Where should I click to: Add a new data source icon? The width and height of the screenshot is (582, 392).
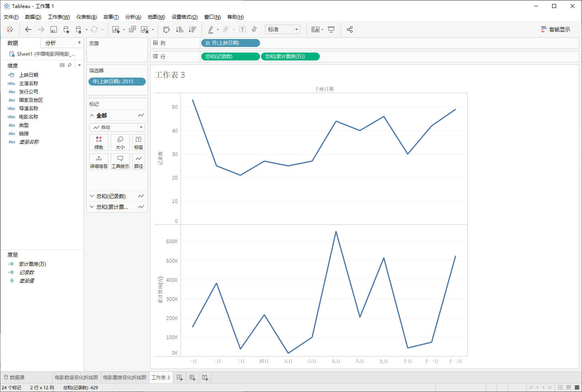[67, 29]
